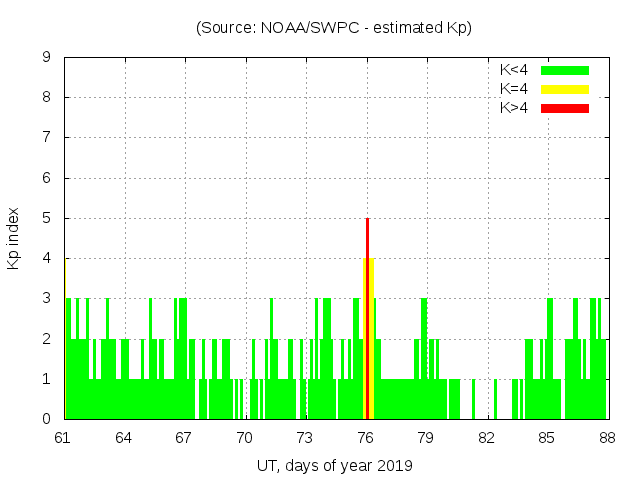The height and width of the screenshot is (480, 640).
Task: Click the 'UT, days of year 2019' axis label
Action: tap(333, 465)
